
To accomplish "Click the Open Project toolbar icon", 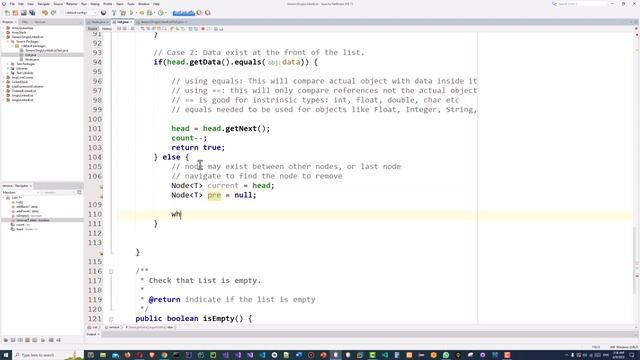I will (24, 13).
